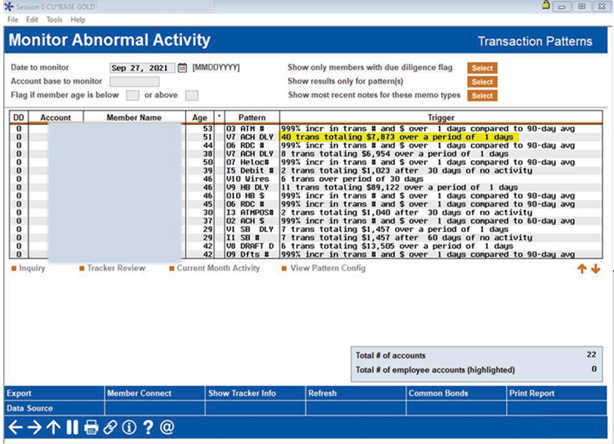Page down with orange down arrow
614x444 pixels.
click(596, 269)
